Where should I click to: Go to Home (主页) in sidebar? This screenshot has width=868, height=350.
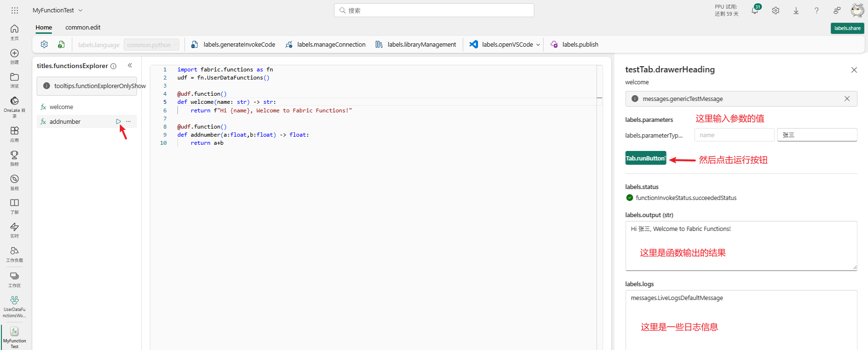point(15,32)
